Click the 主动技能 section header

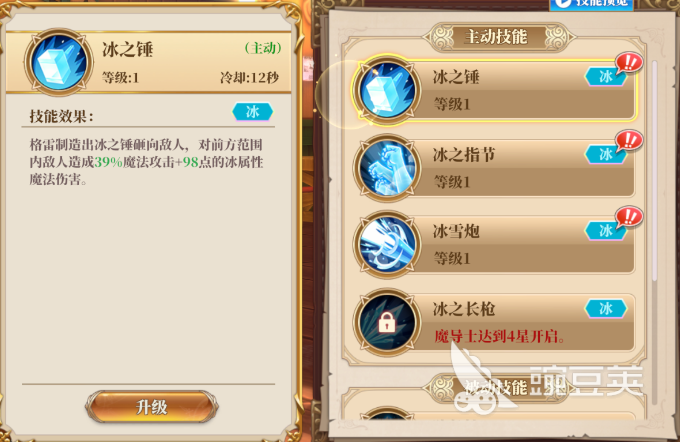click(x=499, y=37)
